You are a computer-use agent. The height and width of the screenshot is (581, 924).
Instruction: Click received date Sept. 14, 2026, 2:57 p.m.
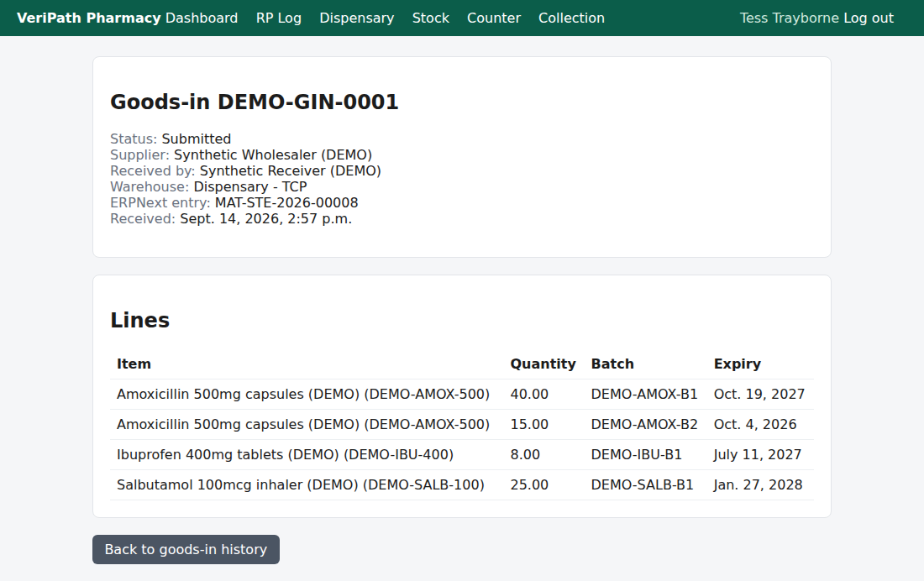(x=265, y=218)
